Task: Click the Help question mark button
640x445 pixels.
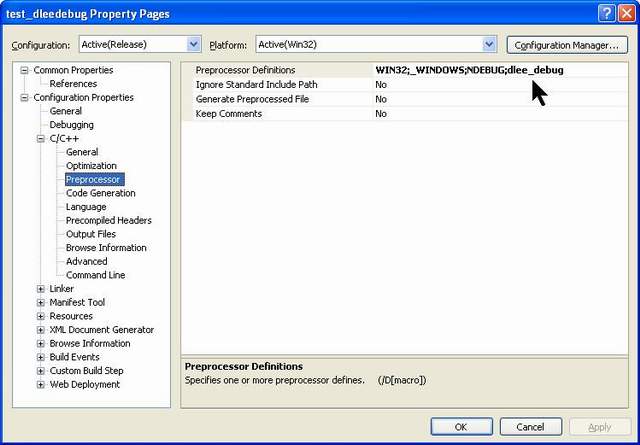Action: (x=607, y=14)
